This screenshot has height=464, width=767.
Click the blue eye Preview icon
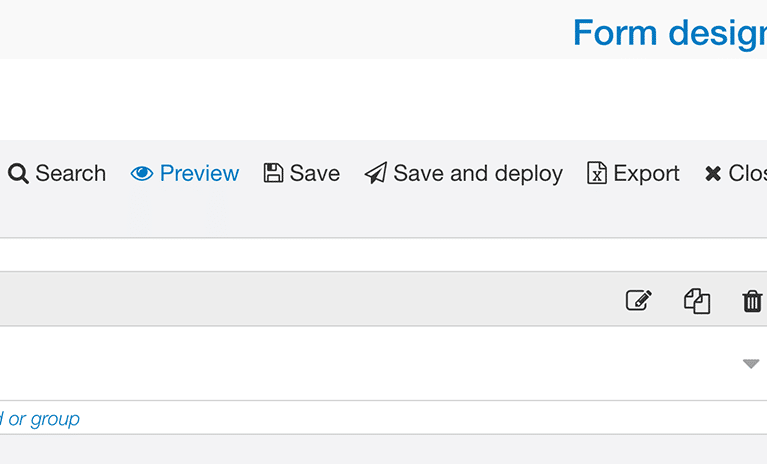click(x=142, y=174)
